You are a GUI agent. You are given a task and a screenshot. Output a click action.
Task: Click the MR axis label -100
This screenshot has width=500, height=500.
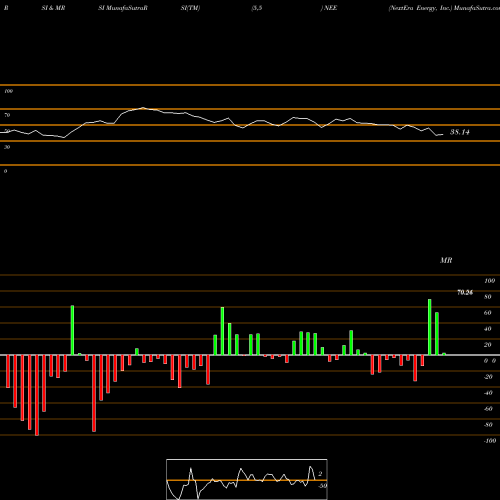tap(489, 441)
